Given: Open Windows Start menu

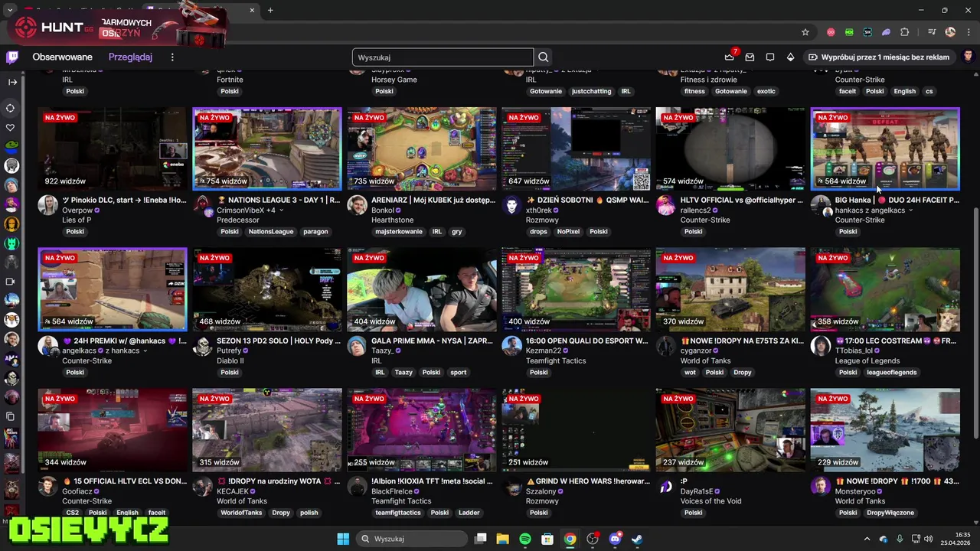Looking at the screenshot, I should pos(343,539).
